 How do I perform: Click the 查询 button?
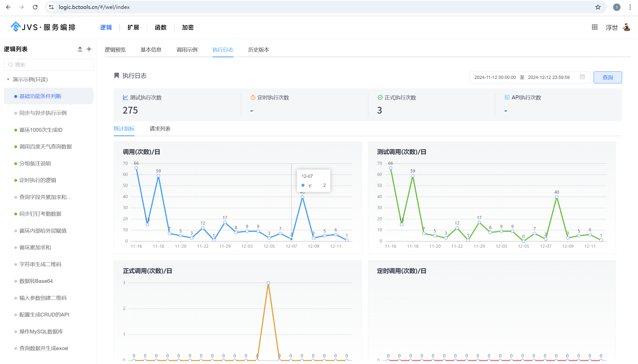(x=608, y=77)
